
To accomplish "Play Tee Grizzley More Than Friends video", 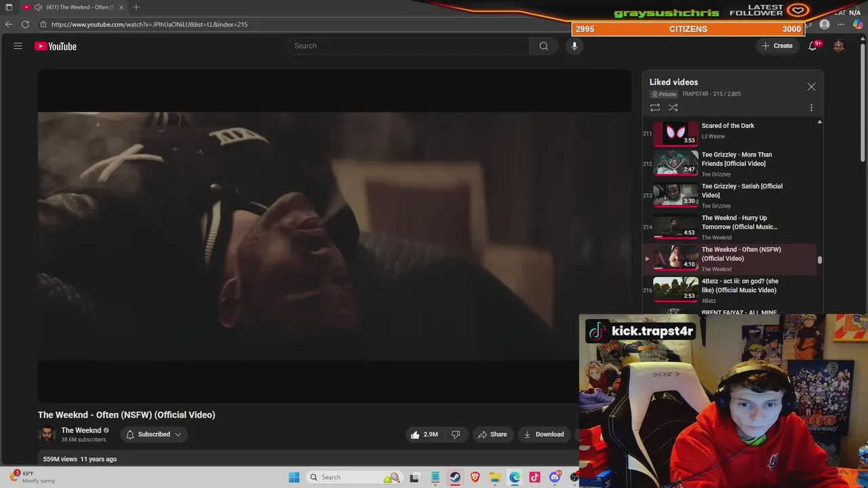I will tap(730, 163).
